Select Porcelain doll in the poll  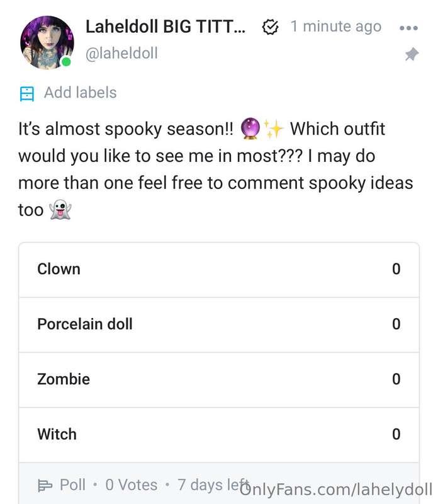coord(218,324)
